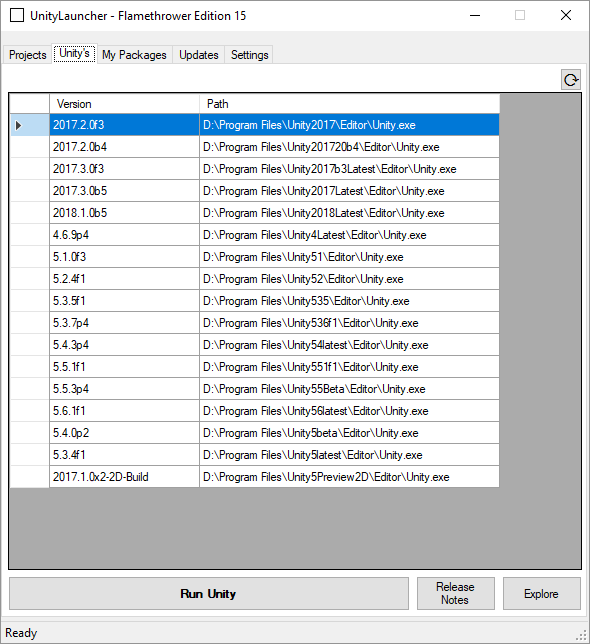Open Release Notes for selected version

point(456,593)
